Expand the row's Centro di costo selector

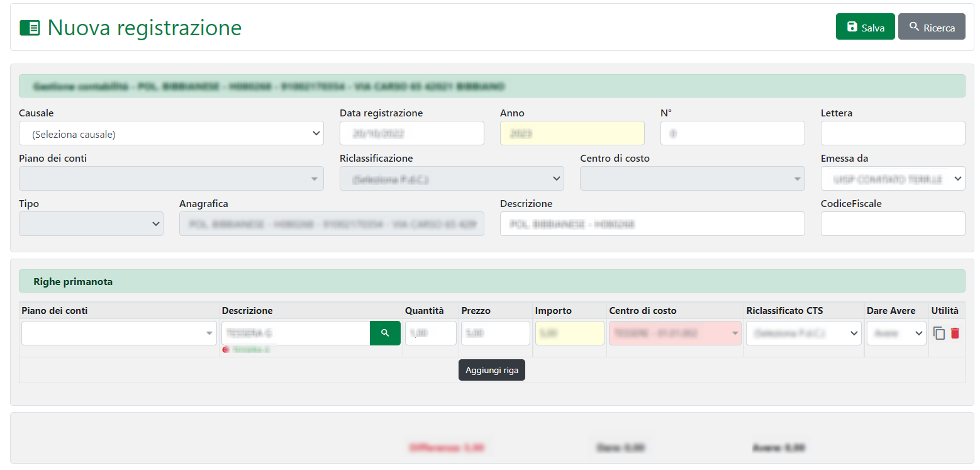tap(675, 333)
